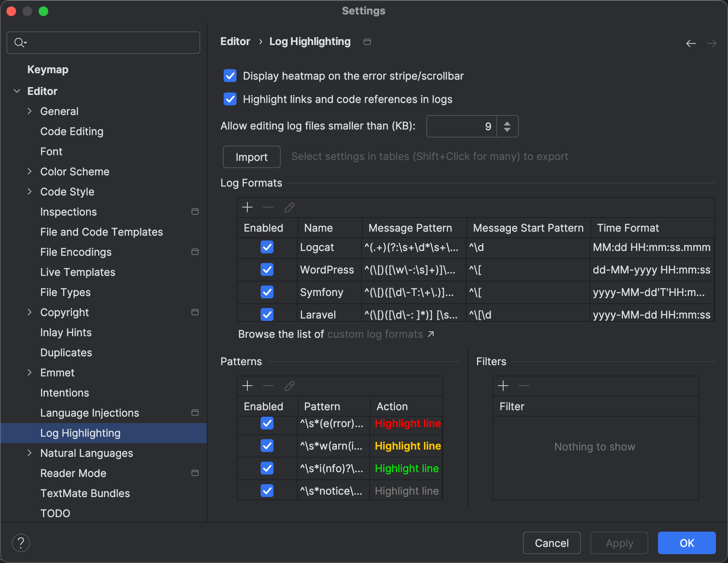Viewport: 728px width, 563px height.
Task: Click the project-level icon next to Log Highlighting title
Action: pyautogui.click(x=367, y=42)
